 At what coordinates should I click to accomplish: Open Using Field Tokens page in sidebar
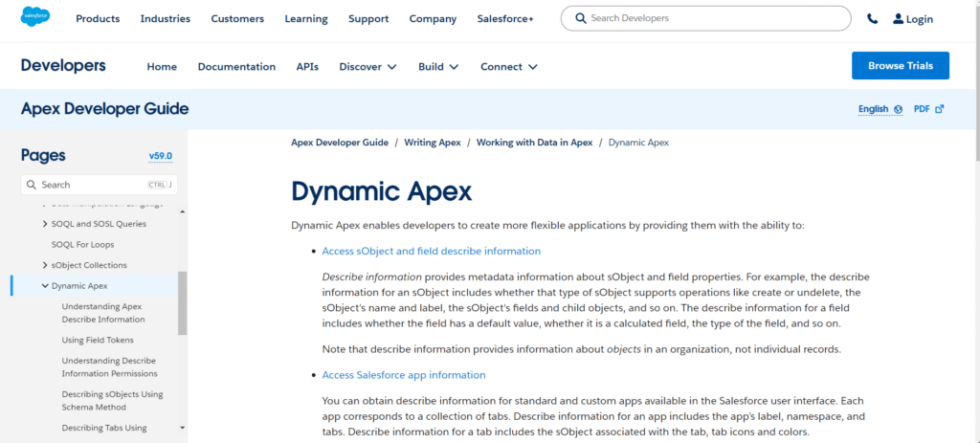click(x=98, y=340)
